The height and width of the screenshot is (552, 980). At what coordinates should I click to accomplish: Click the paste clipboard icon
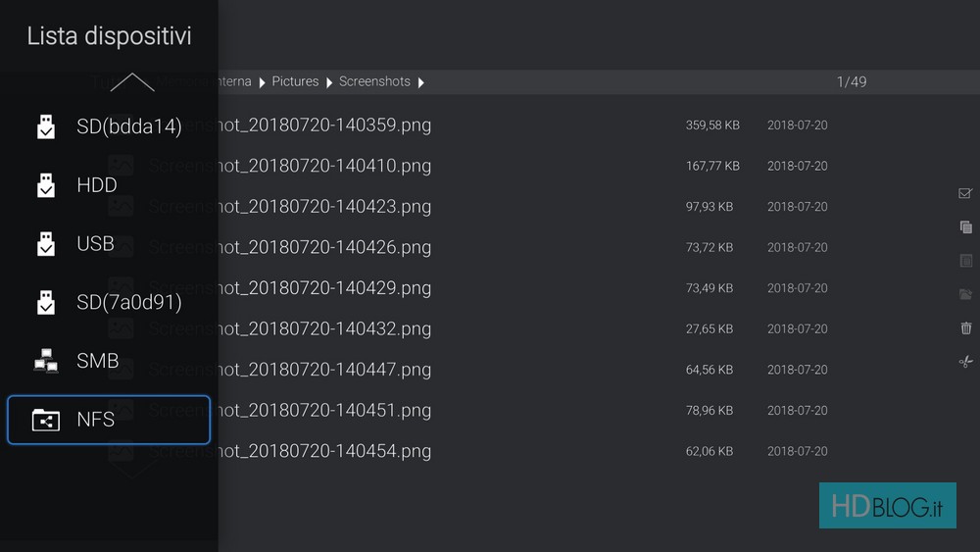[965, 261]
